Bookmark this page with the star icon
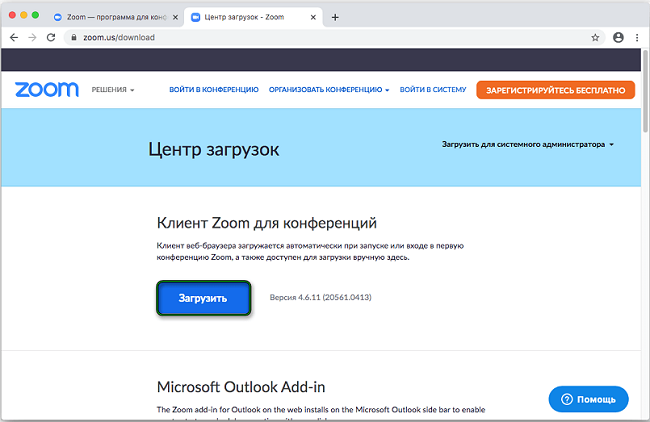The width and height of the screenshot is (650, 422). point(595,38)
